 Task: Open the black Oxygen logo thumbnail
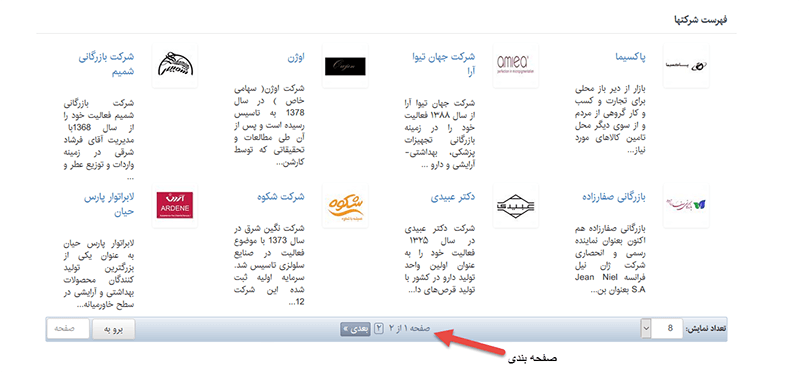(345, 66)
